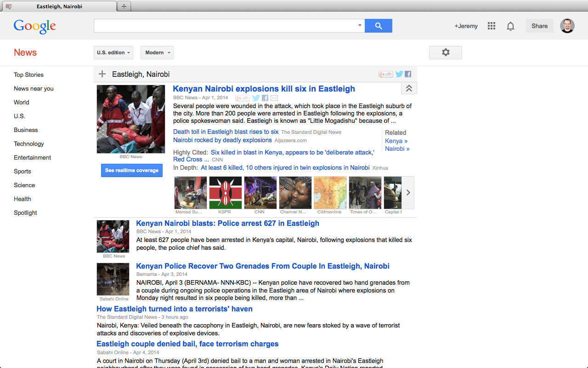The image size is (588, 368).
Task: Open Death toll in Eastleigh blast link
Action: pyautogui.click(x=226, y=132)
